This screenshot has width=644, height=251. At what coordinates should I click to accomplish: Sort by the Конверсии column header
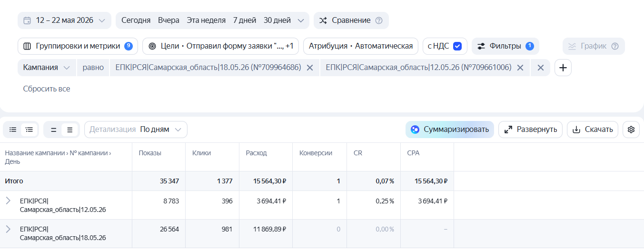pyautogui.click(x=316, y=153)
